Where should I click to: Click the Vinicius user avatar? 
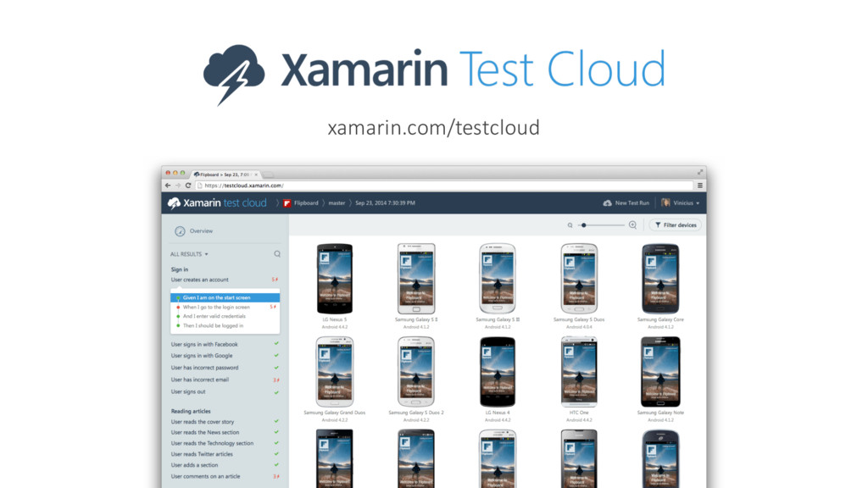[x=666, y=203]
